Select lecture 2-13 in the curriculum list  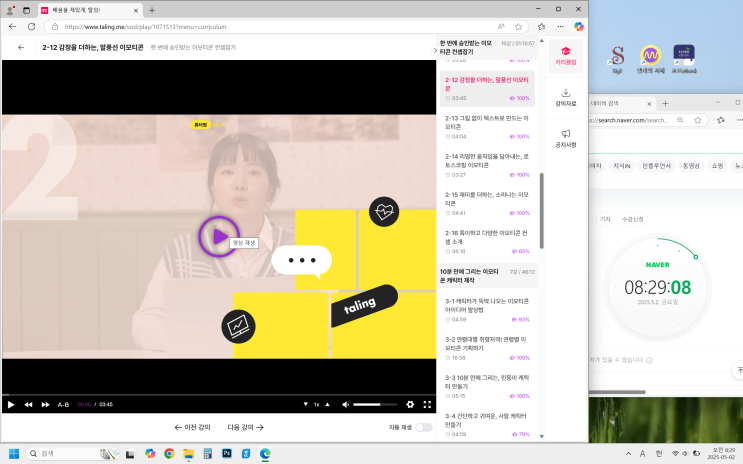(487, 127)
